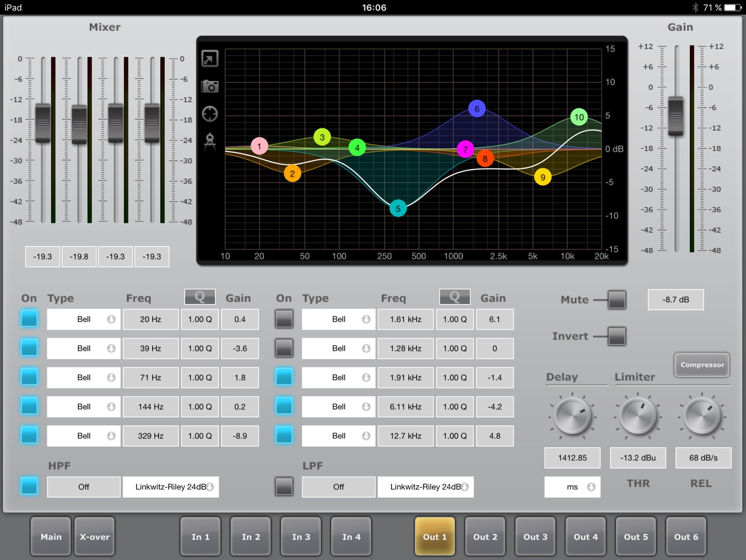Screen dimensions: 746x560
Task: Click the compass drawing tool icon
Action: [210, 142]
